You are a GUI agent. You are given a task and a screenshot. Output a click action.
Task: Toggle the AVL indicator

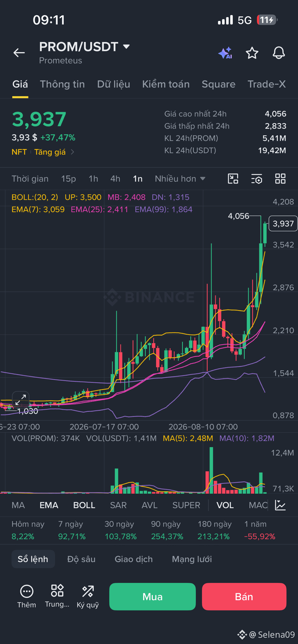pos(150,505)
